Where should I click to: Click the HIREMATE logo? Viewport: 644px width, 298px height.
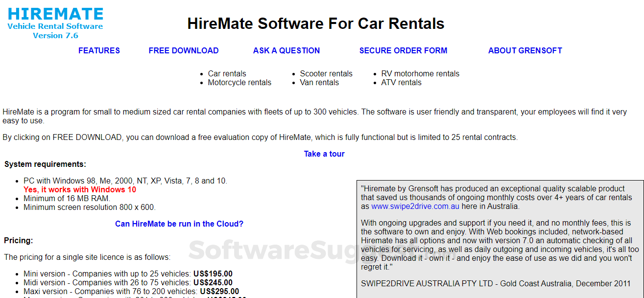coord(55,13)
